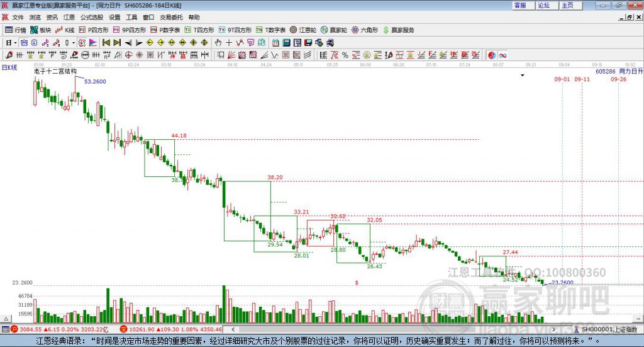The image size is (644, 347).
Task: Click the horizontal scrollbar right arrow
Action: [x=553, y=329]
